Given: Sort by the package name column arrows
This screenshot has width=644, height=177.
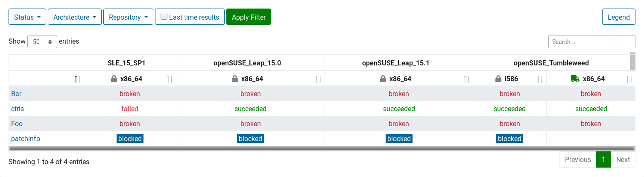Looking at the screenshot, I should tap(77, 79).
